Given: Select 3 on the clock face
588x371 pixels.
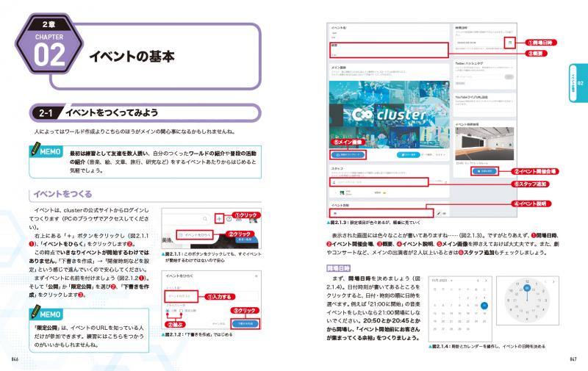Looking at the screenshot, I should [x=546, y=300].
